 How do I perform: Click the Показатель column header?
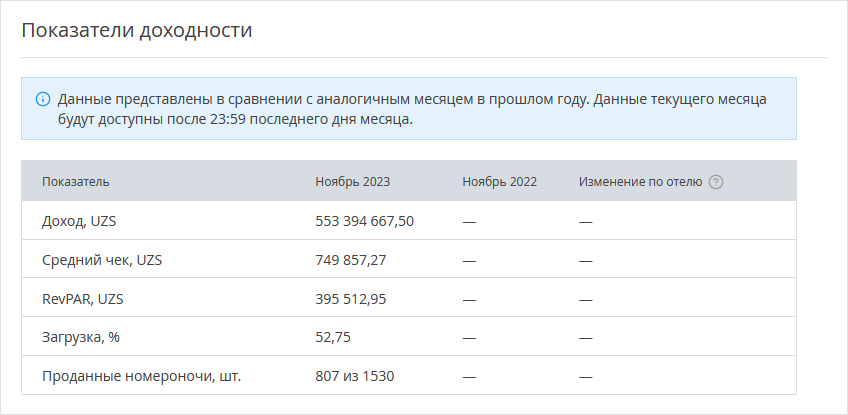[x=76, y=182]
